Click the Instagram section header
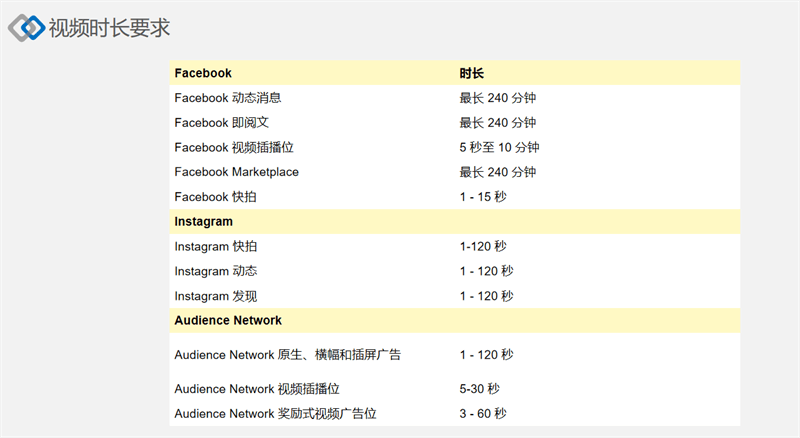The width and height of the screenshot is (800, 438). tap(204, 222)
